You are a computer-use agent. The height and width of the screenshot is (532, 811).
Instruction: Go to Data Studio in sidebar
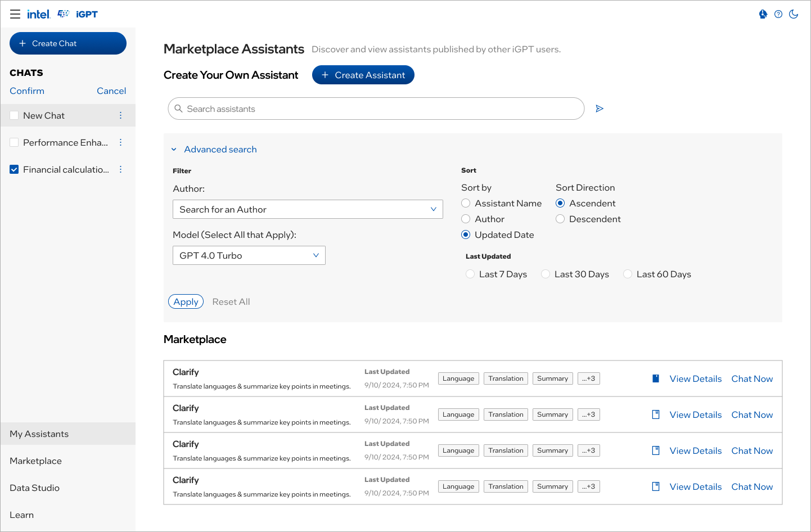(x=34, y=488)
